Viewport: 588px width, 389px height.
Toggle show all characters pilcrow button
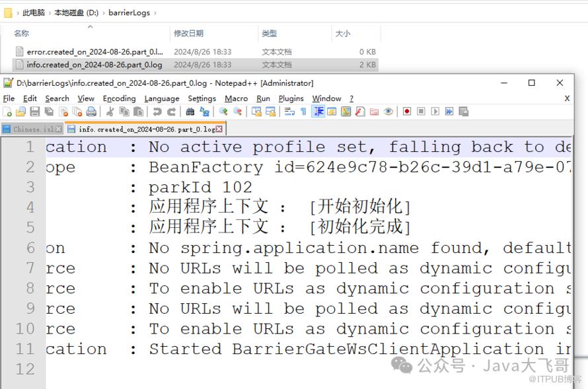[x=303, y=112]
